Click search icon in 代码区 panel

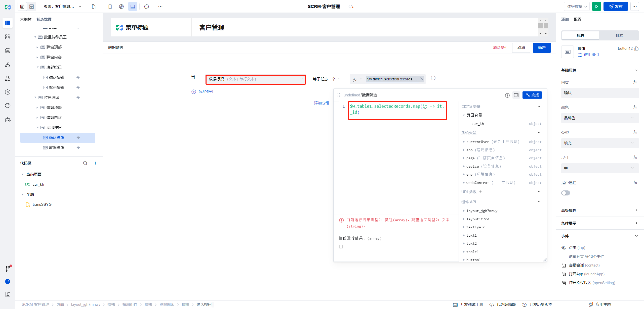tap(85, 163)
